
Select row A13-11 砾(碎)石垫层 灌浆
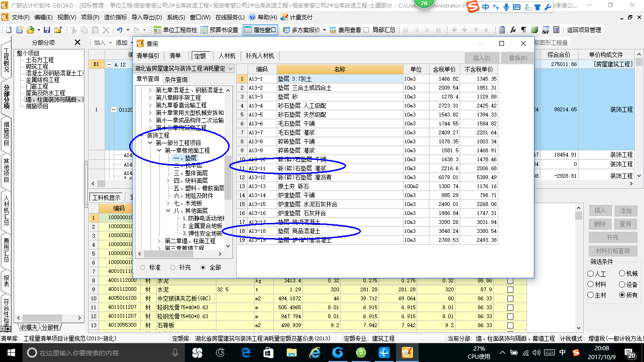tap(367, 168)
